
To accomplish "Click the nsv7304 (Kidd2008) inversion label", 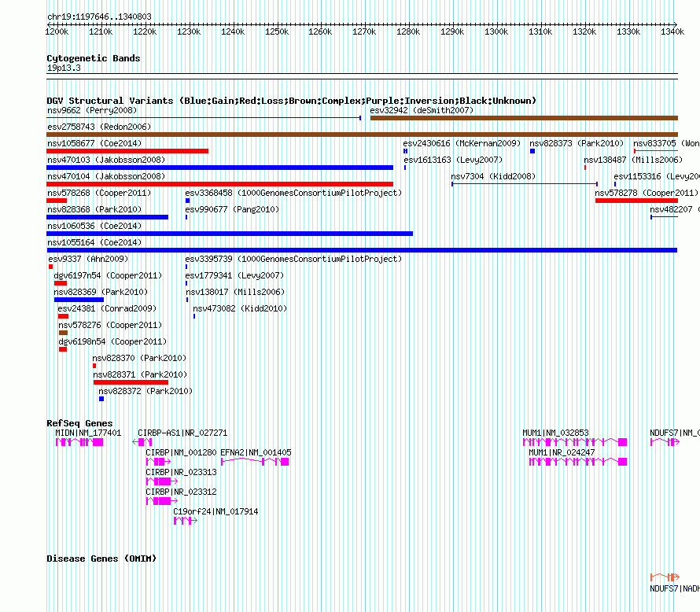I will pos(493,176).
